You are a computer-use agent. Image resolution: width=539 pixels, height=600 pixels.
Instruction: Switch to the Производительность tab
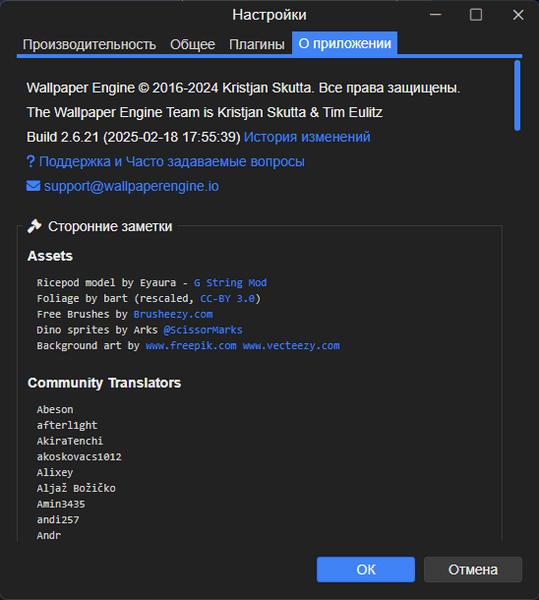click(x=89, y=44)
